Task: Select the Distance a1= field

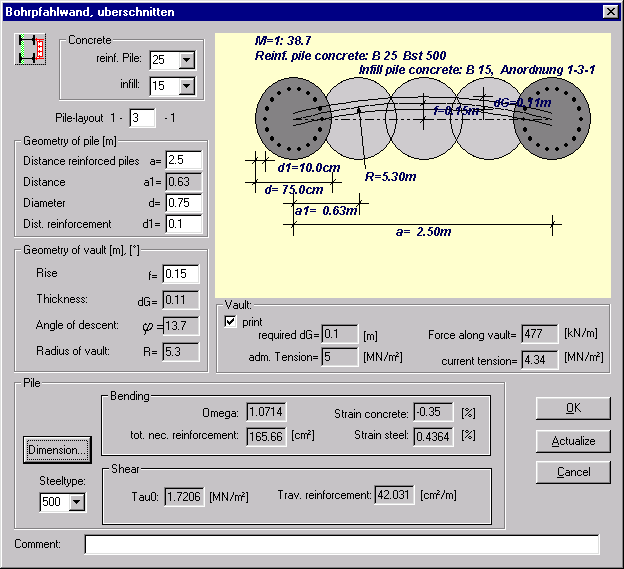Action: (x=184, y=182)
